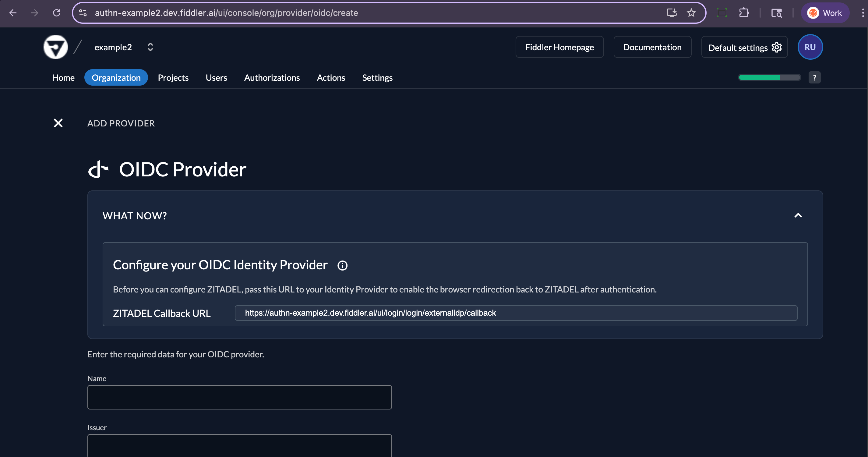This screenshot has width=868, height=457.
Task: Click the info icon beside Configure your OIDC Identity Provider
Action: pyautogui.click(x=342, y=265)
